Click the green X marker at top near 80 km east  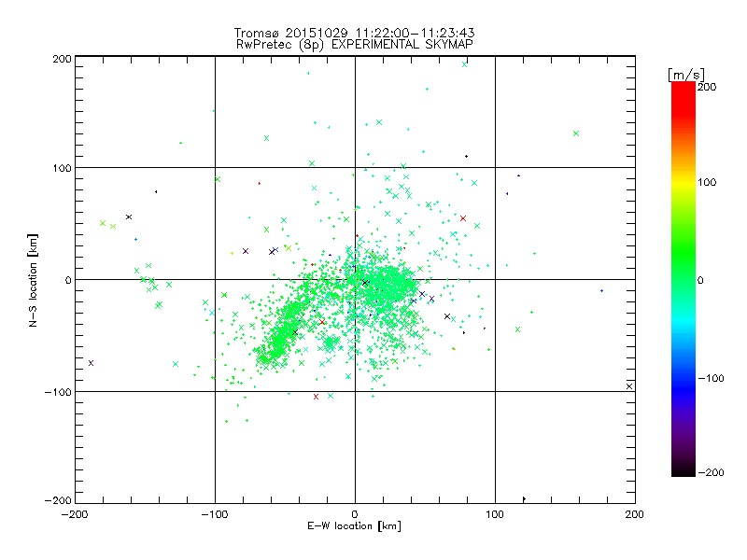tap(464, 64)
